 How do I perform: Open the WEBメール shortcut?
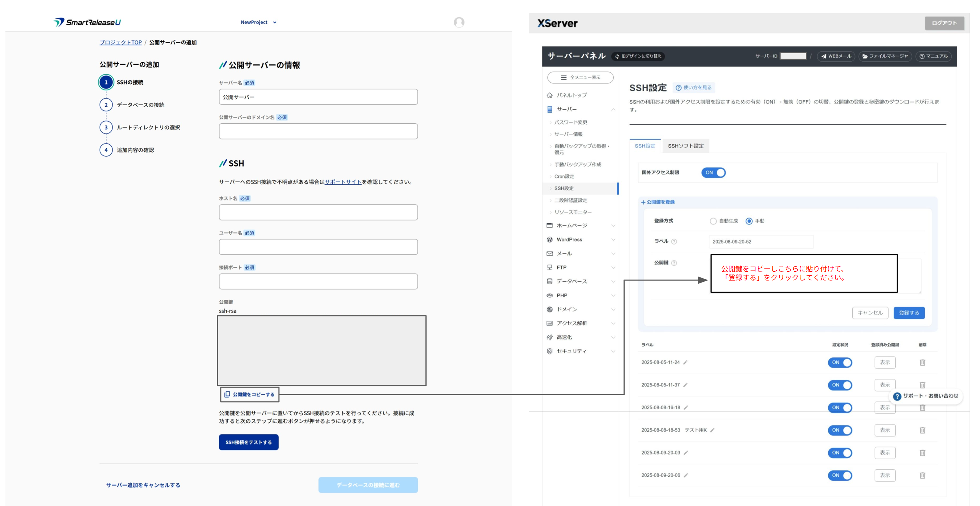[836, 56]
